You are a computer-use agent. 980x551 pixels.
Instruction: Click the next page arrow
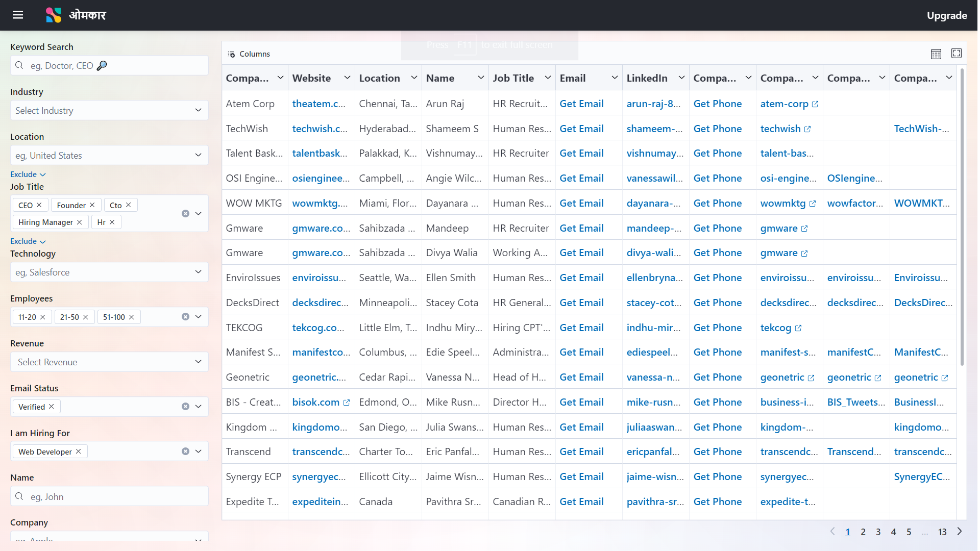(960, 532)
